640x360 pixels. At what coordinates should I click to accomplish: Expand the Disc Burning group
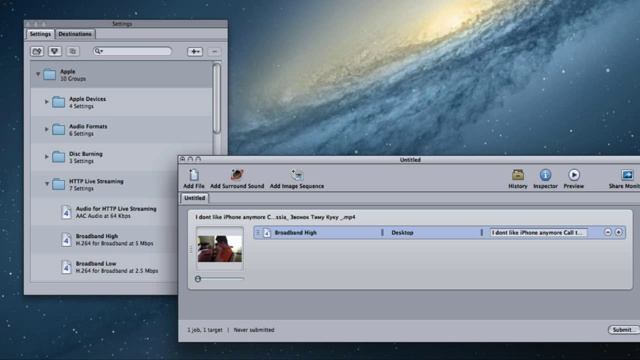pyautogui.click(x=47, y=156)
